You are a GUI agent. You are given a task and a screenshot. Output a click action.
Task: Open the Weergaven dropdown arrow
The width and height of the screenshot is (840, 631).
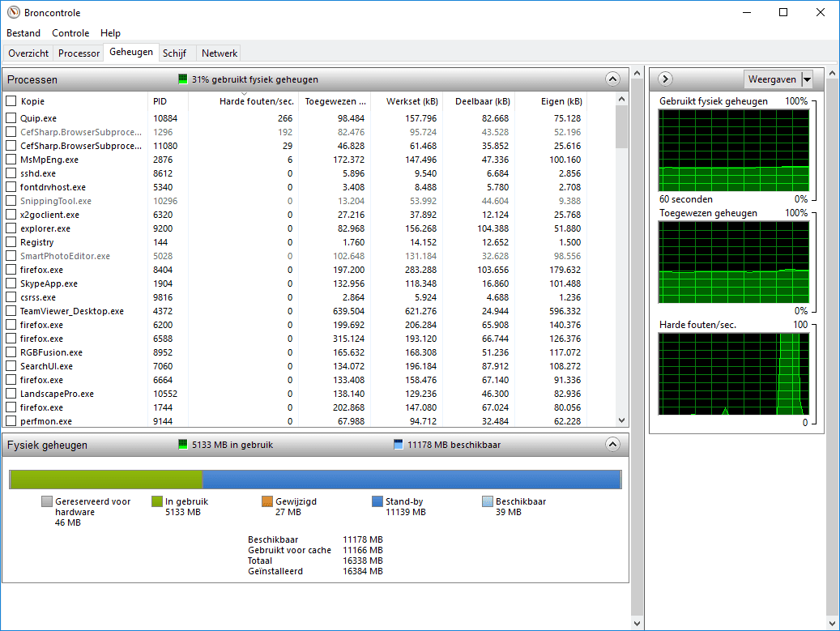click(x=807, y=79)
